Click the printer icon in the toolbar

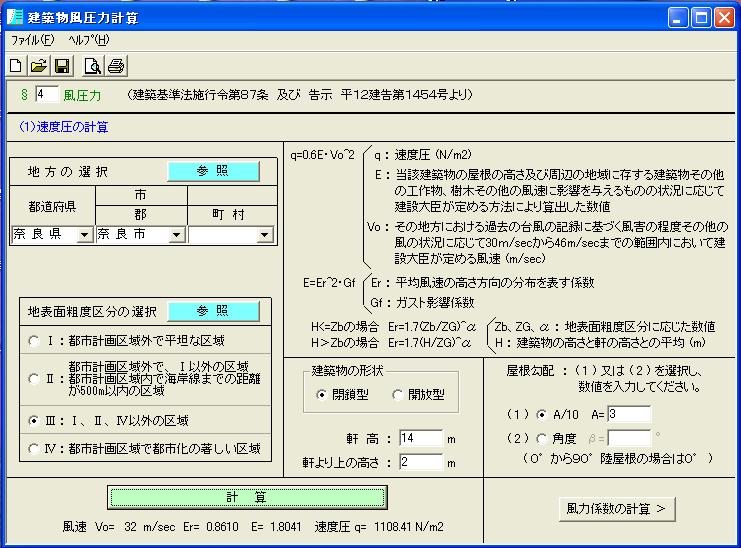click(116, 67)
